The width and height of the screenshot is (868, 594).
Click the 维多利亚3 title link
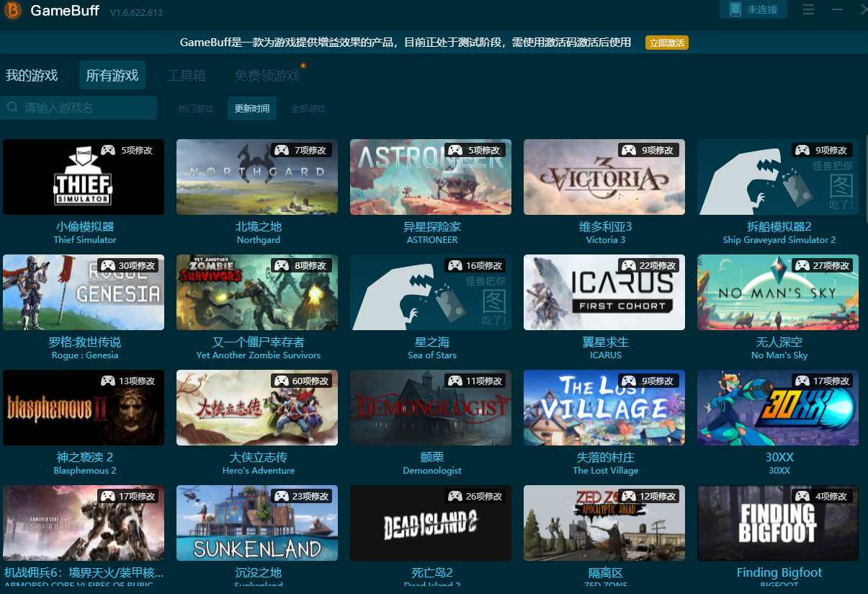(x=606, y=226)
